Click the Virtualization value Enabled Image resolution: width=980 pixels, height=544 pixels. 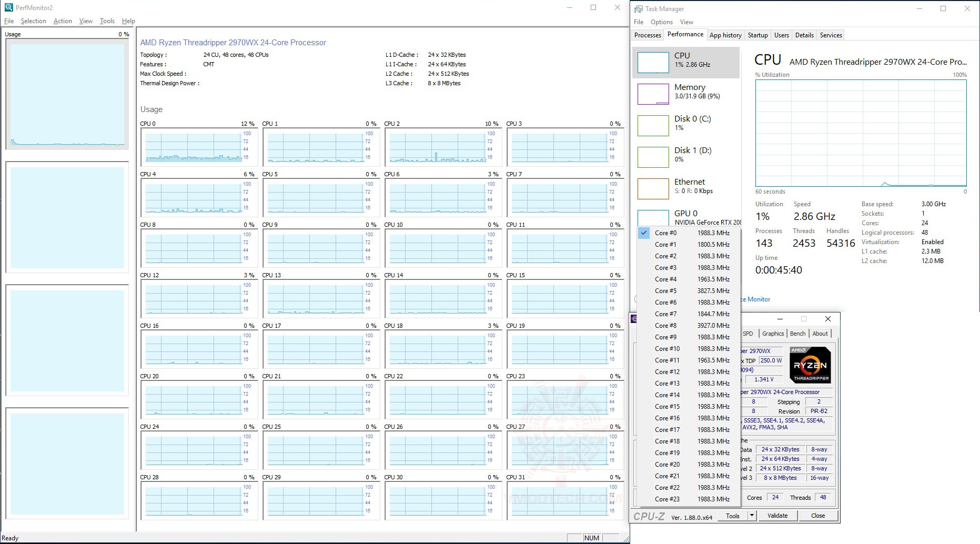pyautogui.click(x=933, y=242)
